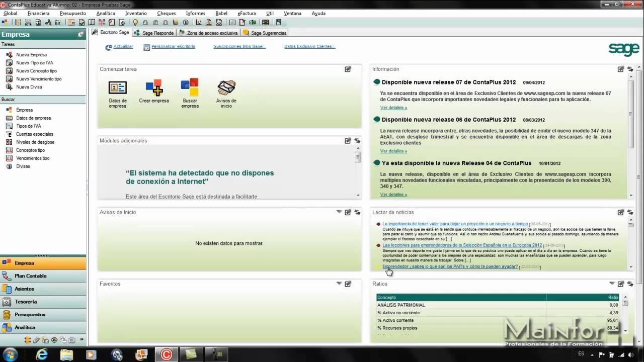Open the Buscar empresa icon
This screenshot has height=362, width=644.
click(190, 87)
